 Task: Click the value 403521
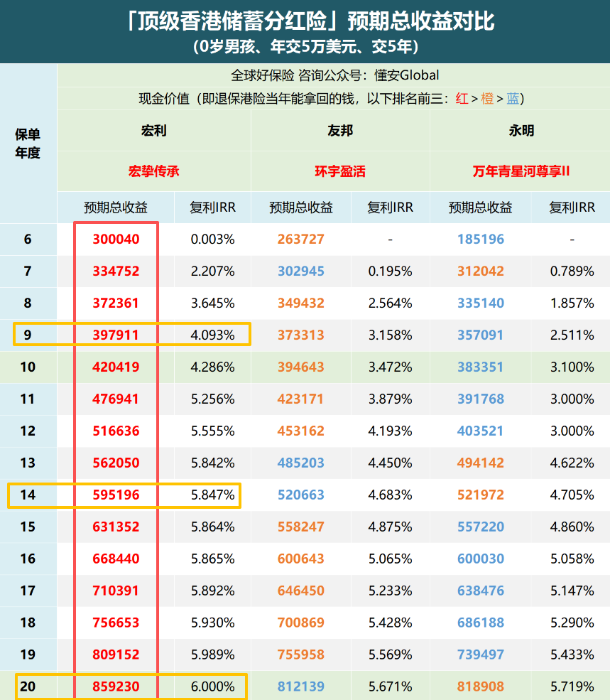coord(481,431)
